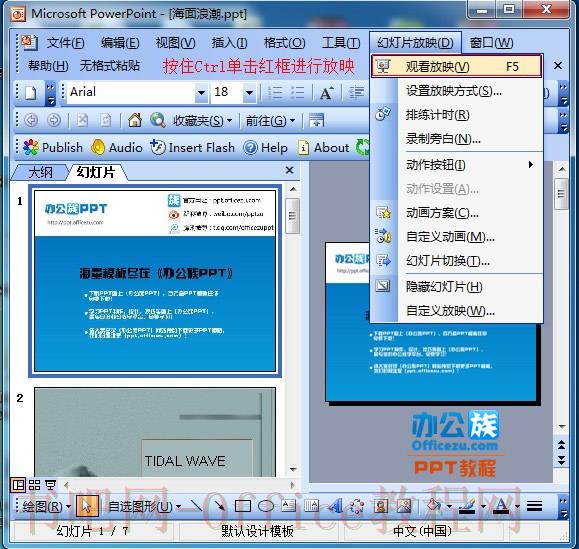This screenshot has height=549, width=579.
Task: Open the 工具(T) menu
Action: 341,43
